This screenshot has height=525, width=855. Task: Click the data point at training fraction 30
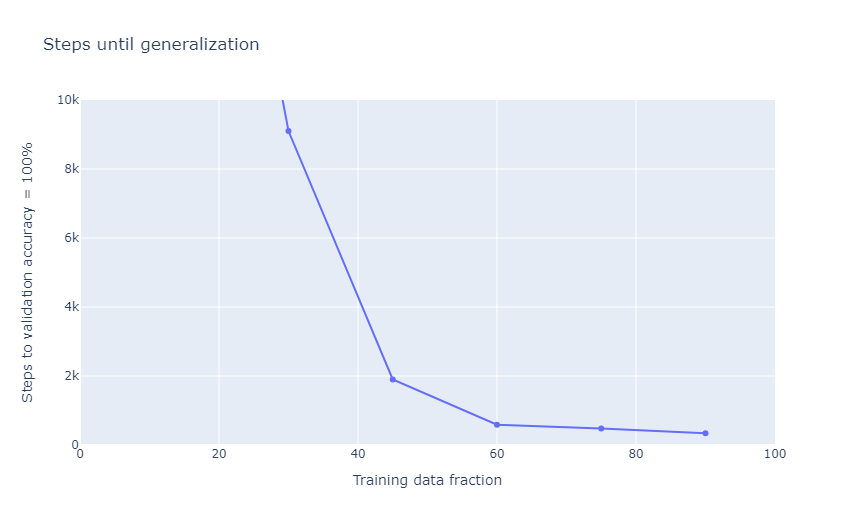288,131
